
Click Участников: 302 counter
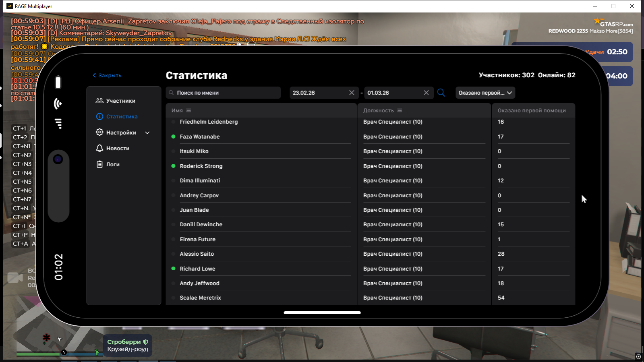click(x=506, y=75)
